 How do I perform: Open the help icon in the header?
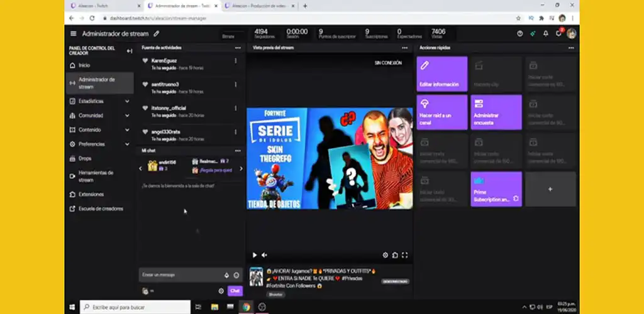coord(520,34)
